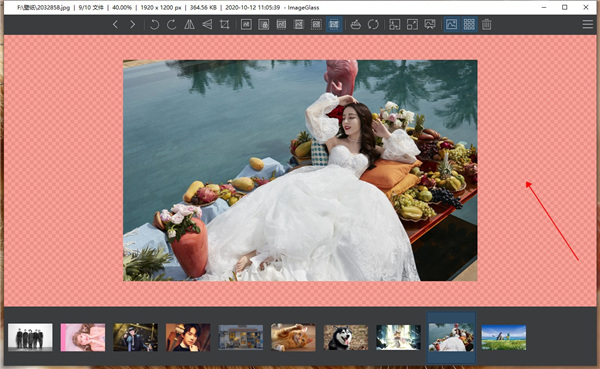Rotate image clockwise
Image resolution: width=600 pixels, height=369 pixels.
coord(171,24)
